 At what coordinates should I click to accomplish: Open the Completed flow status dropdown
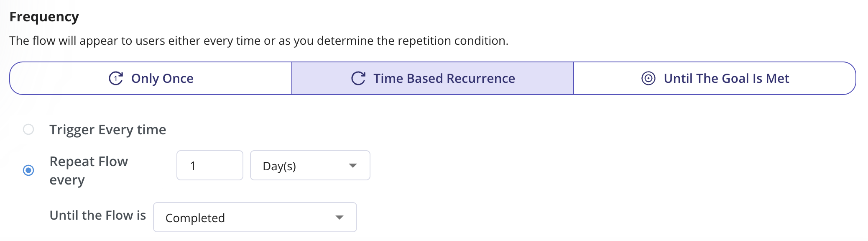coord(255,217)
